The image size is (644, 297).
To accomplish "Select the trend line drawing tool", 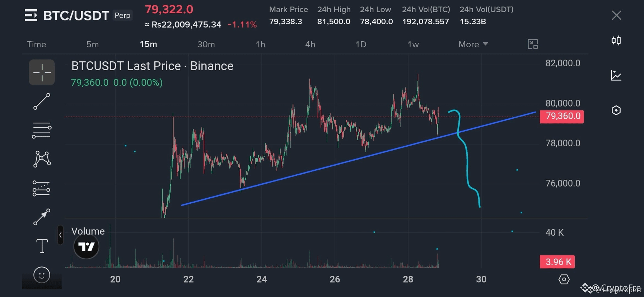I will tap(42, 102).
